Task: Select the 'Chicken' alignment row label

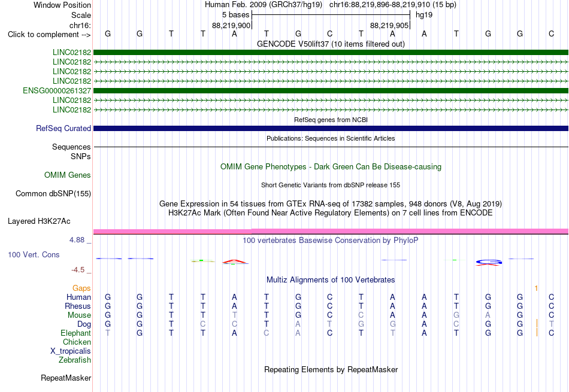Action: pos(77,342)
